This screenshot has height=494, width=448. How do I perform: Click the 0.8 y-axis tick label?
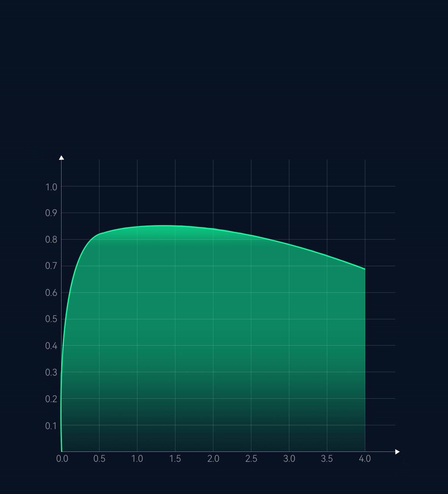51,240
